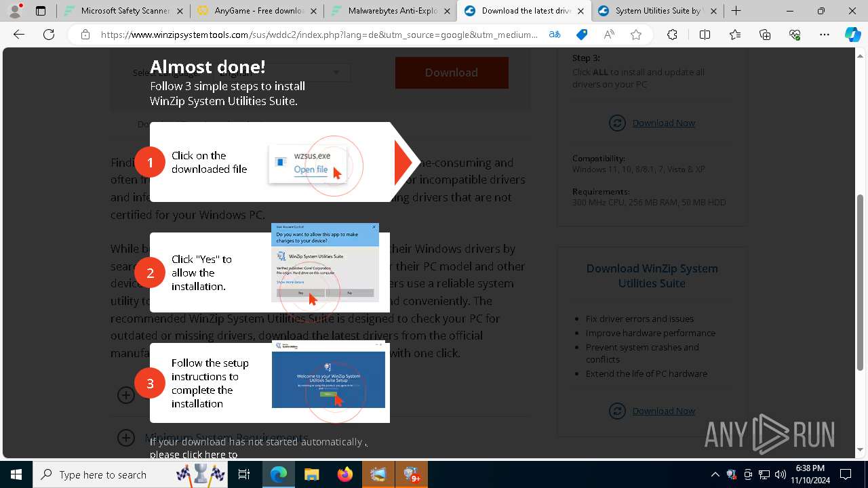This screenshot has width=868, height=488.
Task: Launch Firefox from the taskbar
Action: (x=344, y=474)
